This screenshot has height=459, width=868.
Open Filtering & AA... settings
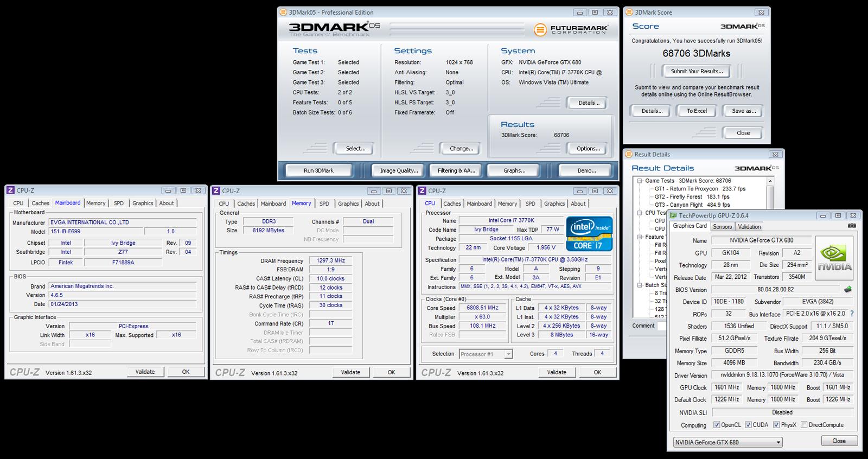456,170
